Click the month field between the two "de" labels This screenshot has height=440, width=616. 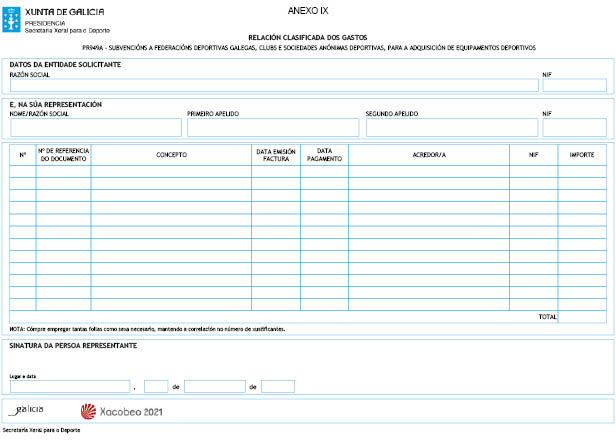214,386
